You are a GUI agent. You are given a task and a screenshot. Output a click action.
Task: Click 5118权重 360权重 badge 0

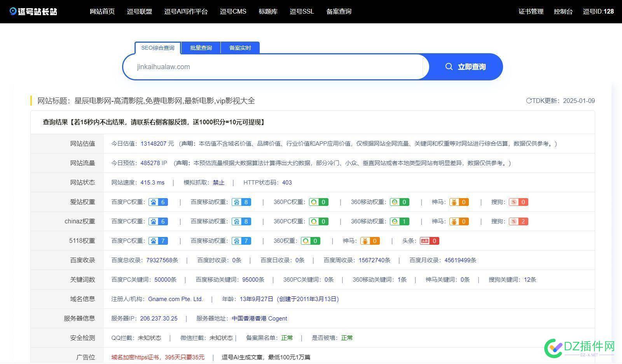pos(311,241)
